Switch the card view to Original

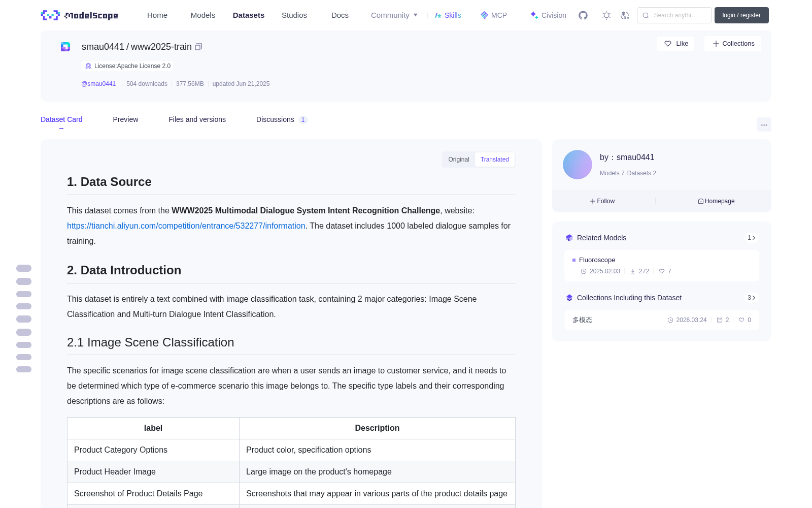tap(459, 160)
